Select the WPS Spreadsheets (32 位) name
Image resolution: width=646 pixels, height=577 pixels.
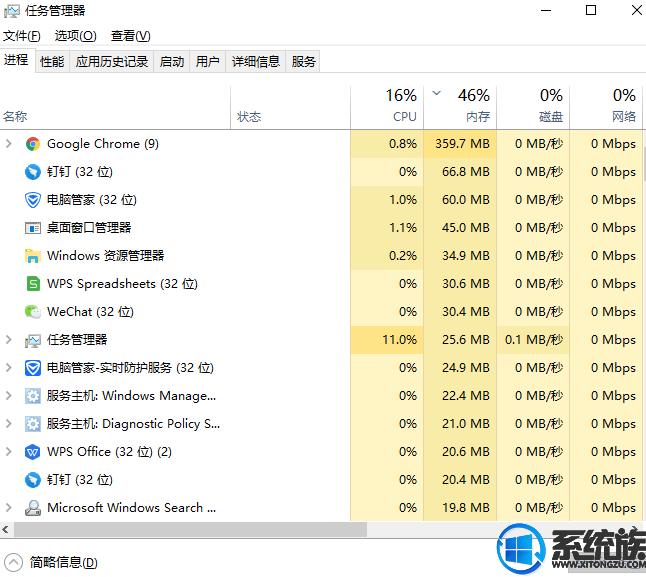(122, 284)
